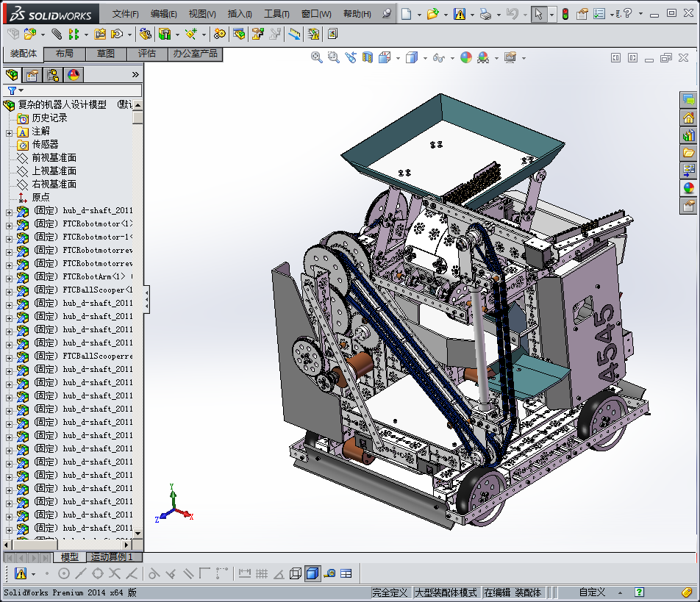This screenshot has height=602, width=700.
Task: Switch to the 草图 (Sketch) tab
Action: click(105, 54)
